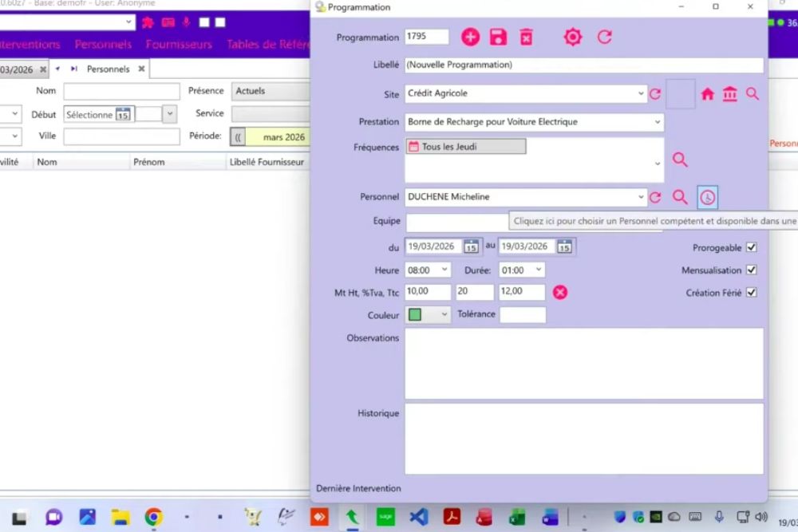
Task: Click the add new Programmation plus icon
Action: point(471,37)
